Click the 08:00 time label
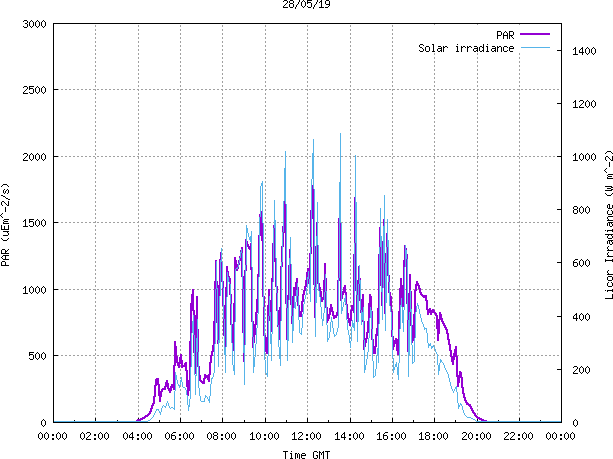This screenshot has height=459, width=613. pos(222,436)
